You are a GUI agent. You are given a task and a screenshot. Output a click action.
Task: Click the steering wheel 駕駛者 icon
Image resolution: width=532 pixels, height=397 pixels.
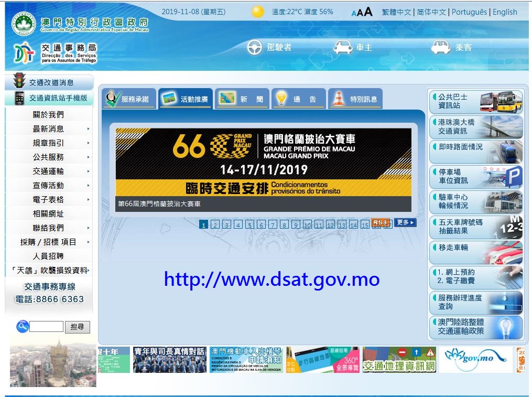254,47
